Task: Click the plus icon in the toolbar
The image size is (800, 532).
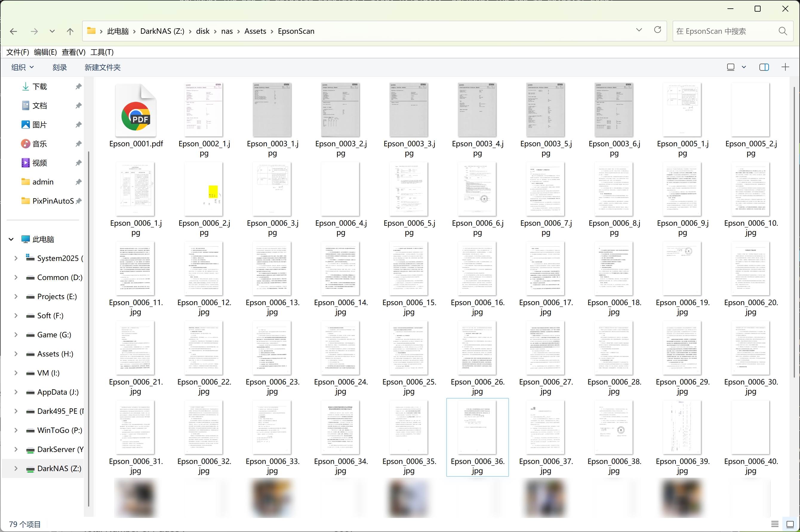Action: (x=785, y=67)
